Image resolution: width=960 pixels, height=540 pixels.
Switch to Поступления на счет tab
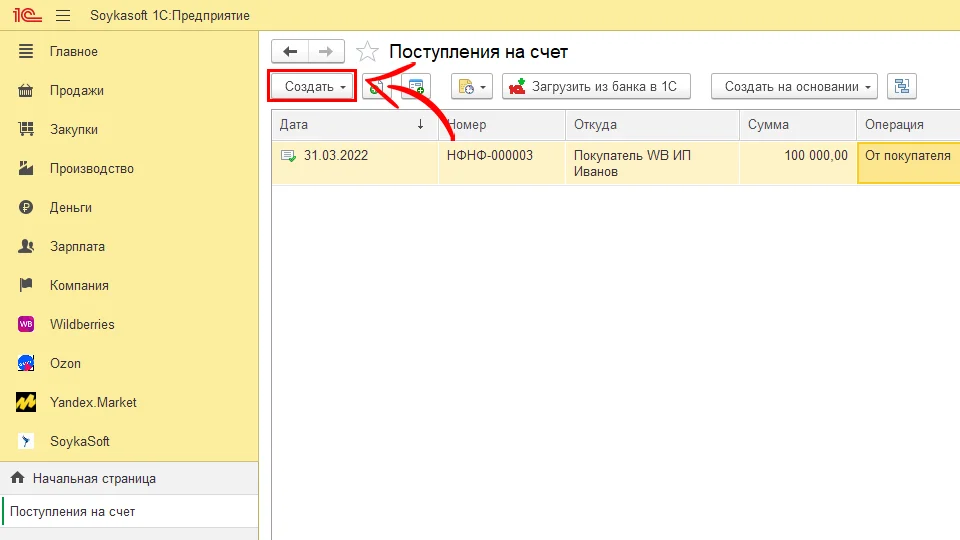[72, 511]
